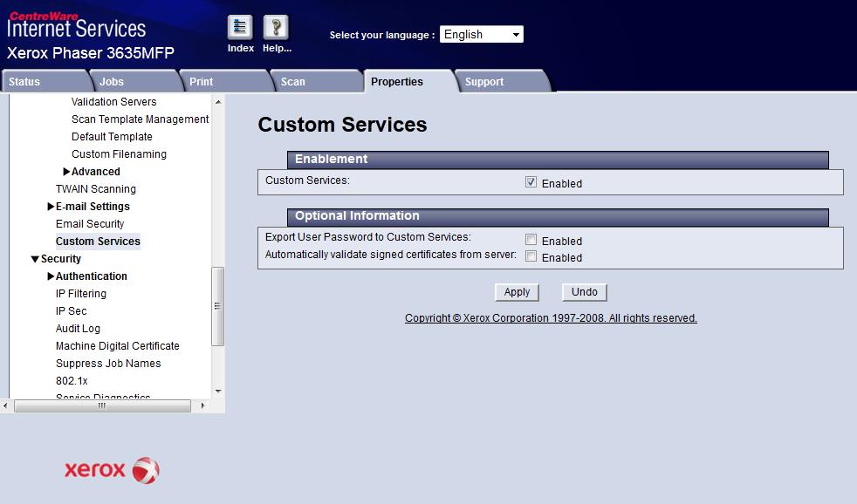Viewport: 857px width, 504px height.
Task: Click the sidebar horizontal scrollbar thumb
Action: [102, 405]
